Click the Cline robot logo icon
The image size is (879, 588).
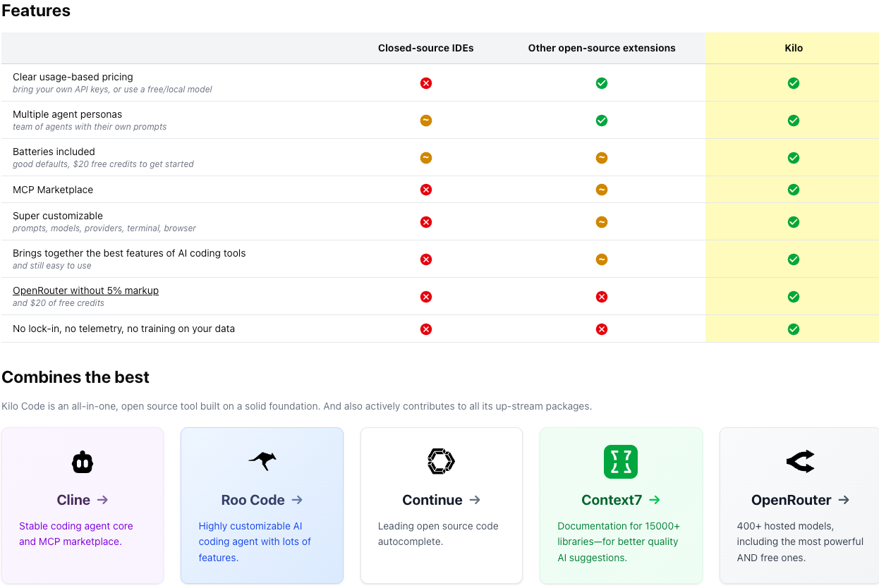[83, 462]
